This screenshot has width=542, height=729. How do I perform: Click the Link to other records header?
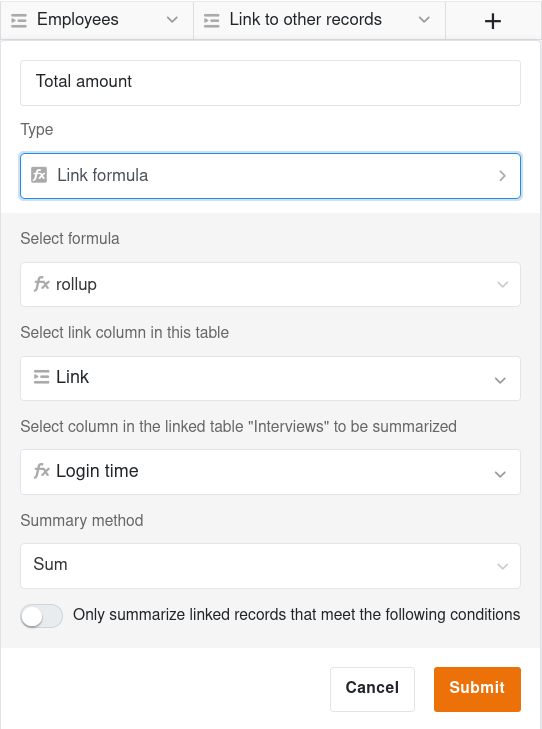319,20
